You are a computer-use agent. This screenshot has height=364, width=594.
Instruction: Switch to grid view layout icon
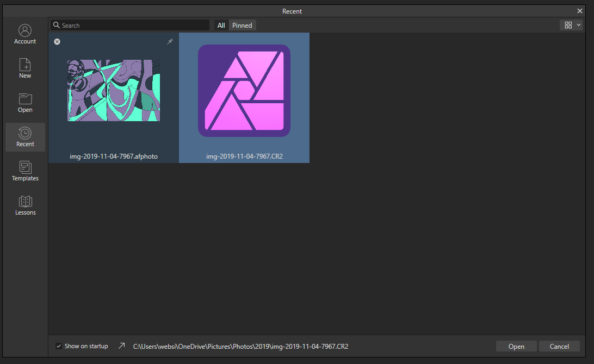coord(568,25)
